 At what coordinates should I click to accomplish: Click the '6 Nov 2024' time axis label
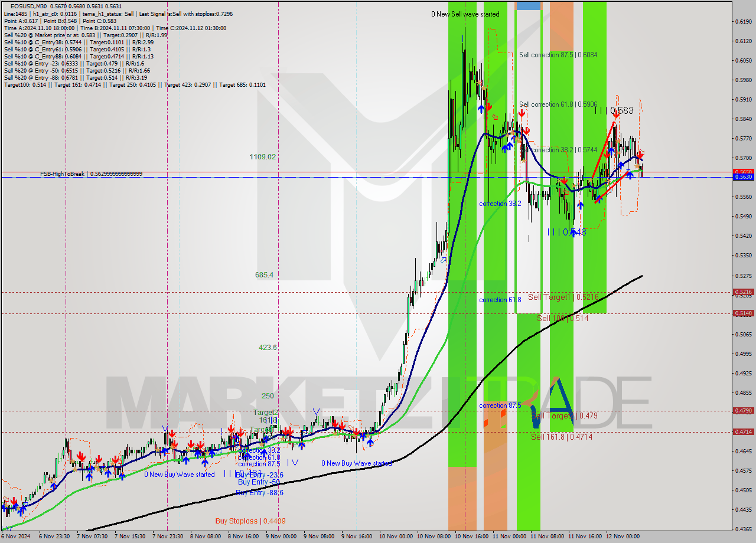click(16, 537)
